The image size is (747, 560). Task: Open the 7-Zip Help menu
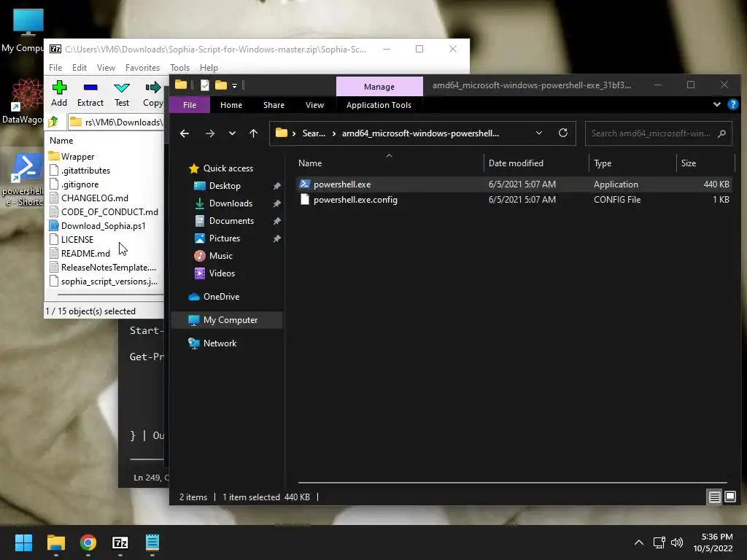click(x=209, y=68)
